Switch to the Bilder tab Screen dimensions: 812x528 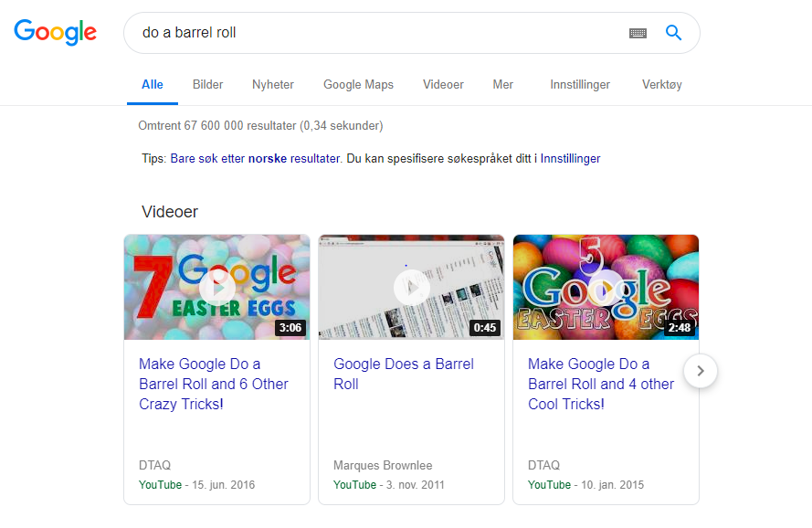pyautogui.click(x=207, y=84)
